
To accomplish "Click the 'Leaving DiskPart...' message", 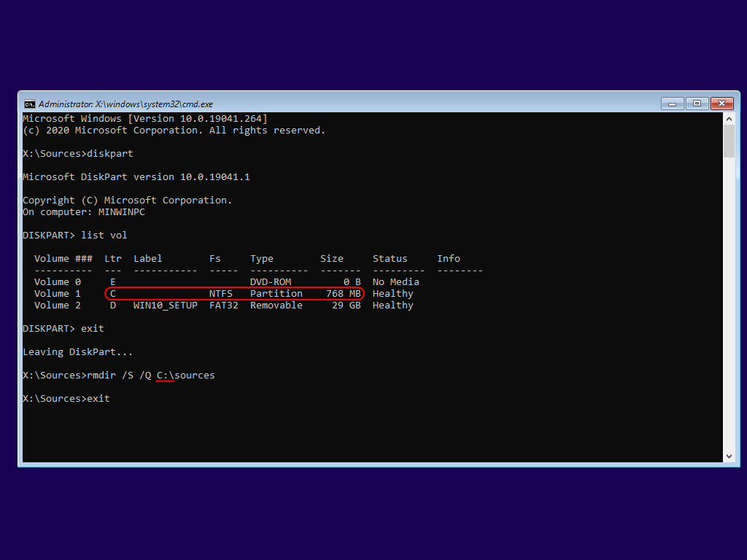I will 77,352.
